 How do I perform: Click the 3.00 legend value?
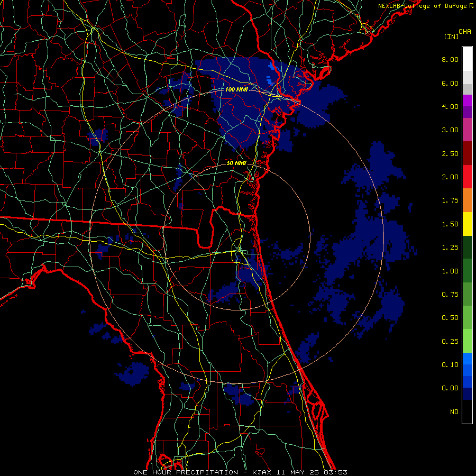tap(450, 130)
